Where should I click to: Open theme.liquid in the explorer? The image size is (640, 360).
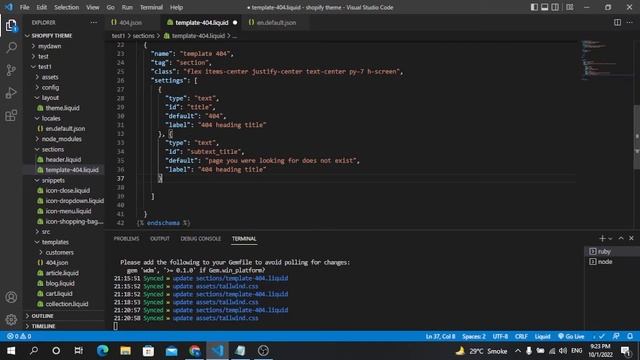62,108
